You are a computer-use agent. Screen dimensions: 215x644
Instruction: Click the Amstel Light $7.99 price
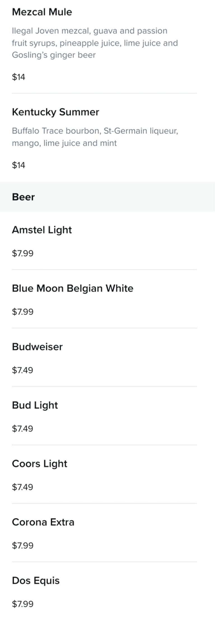tap(23, 253)
